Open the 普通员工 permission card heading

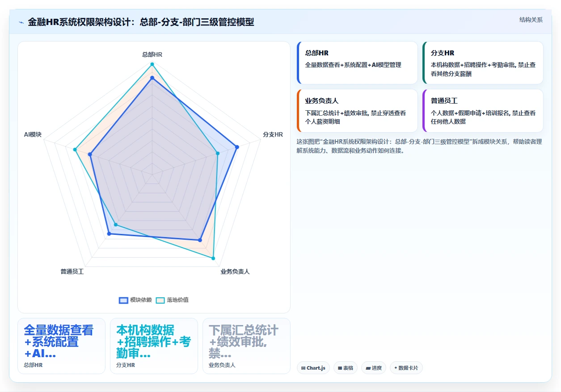pos(444,101)
